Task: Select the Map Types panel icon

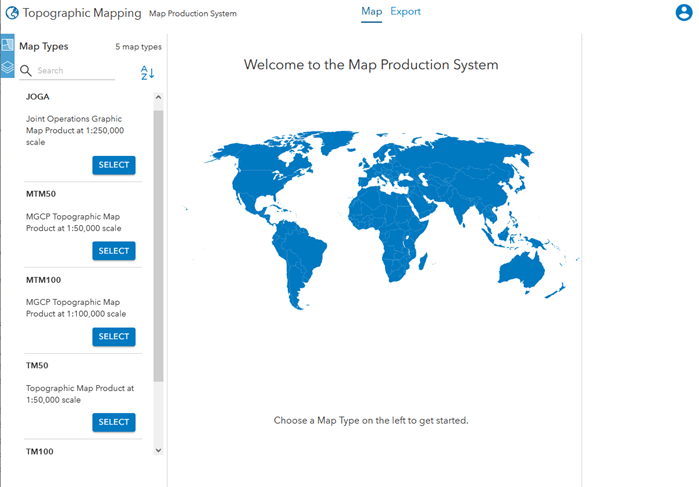Action: tap(7, 46)
